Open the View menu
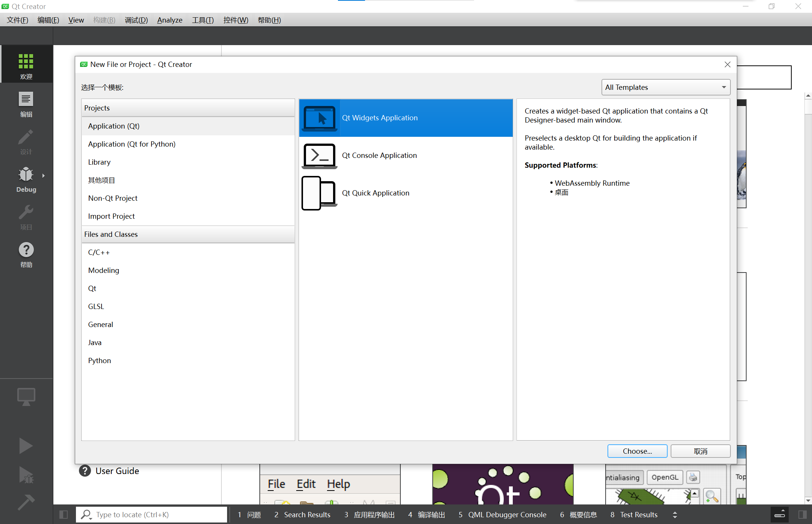This screenshot has height=524, width=812. [x=76, y=20]
